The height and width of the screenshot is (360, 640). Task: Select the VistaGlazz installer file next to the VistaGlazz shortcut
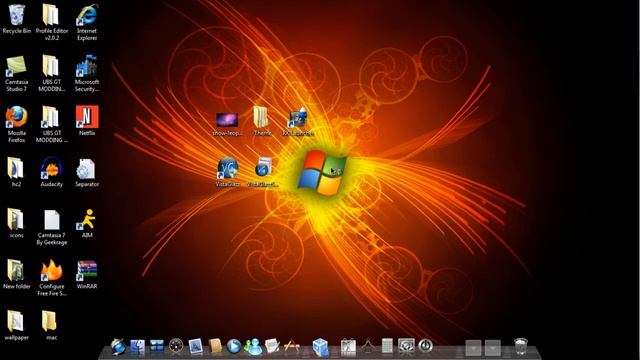tap(263, 172)
